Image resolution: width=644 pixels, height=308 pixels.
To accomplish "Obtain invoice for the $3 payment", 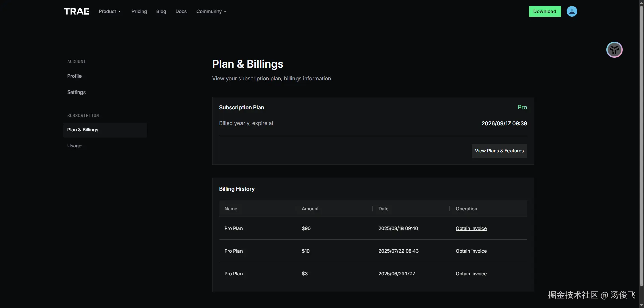I will (x=471, y=274).
